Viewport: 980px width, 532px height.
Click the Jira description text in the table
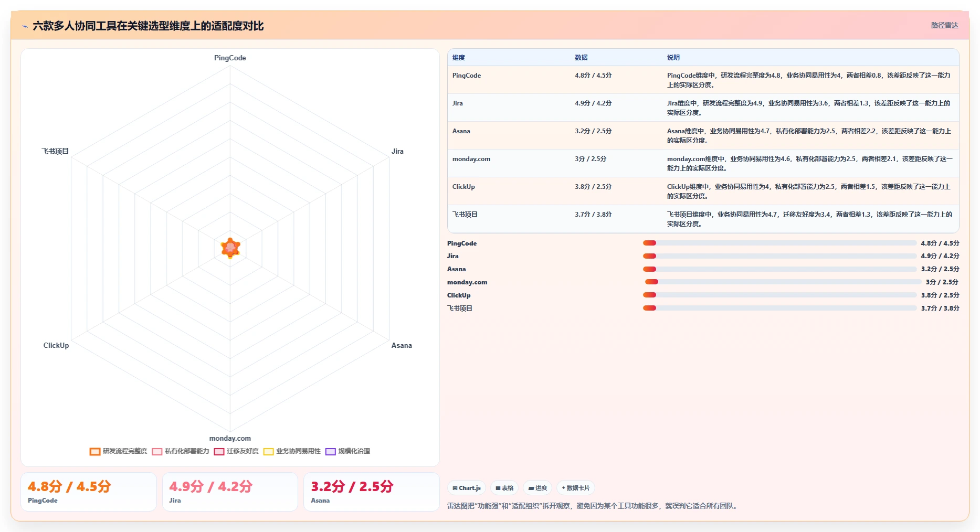click(808, 108)
